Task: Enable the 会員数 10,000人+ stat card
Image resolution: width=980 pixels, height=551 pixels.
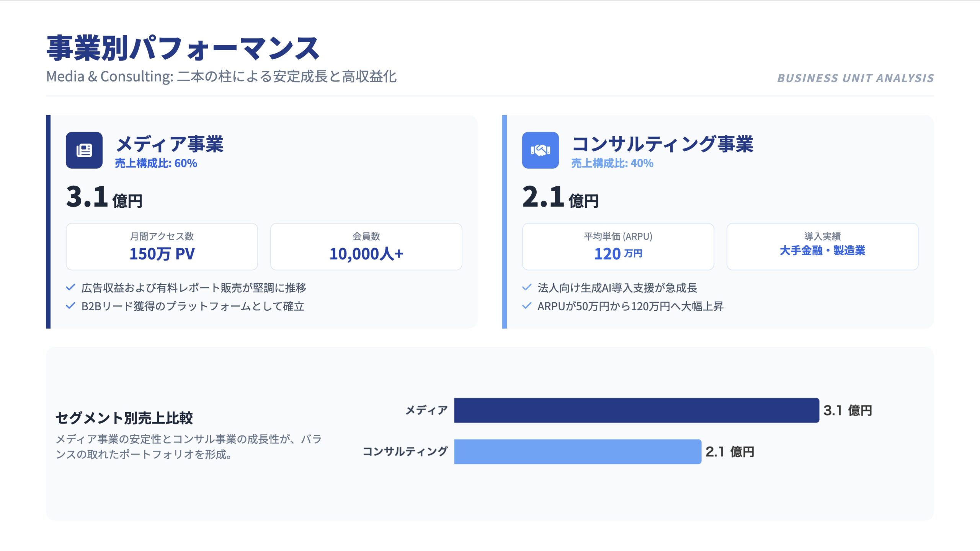Action: [x=366, y=246]
